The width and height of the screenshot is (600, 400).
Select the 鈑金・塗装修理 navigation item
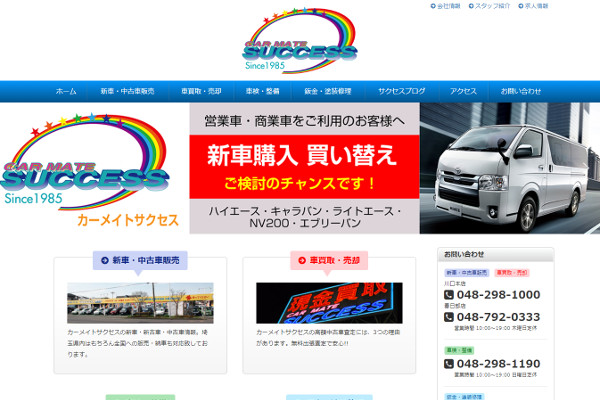tap(328, 91)
